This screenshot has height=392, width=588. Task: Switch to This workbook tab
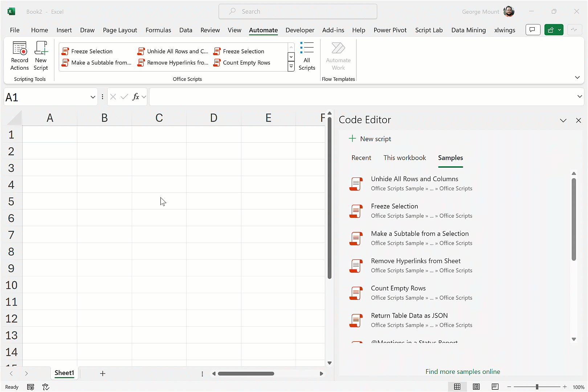[404, 158]
